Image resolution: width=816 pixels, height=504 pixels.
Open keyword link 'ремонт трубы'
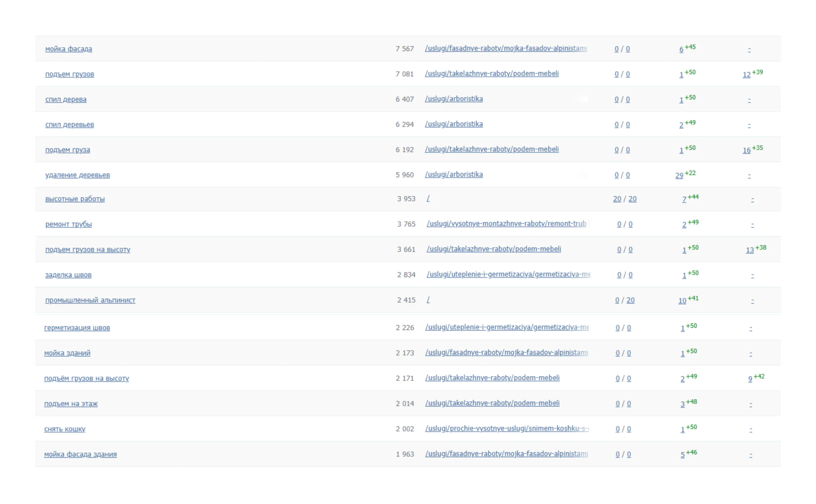(69, 224)
